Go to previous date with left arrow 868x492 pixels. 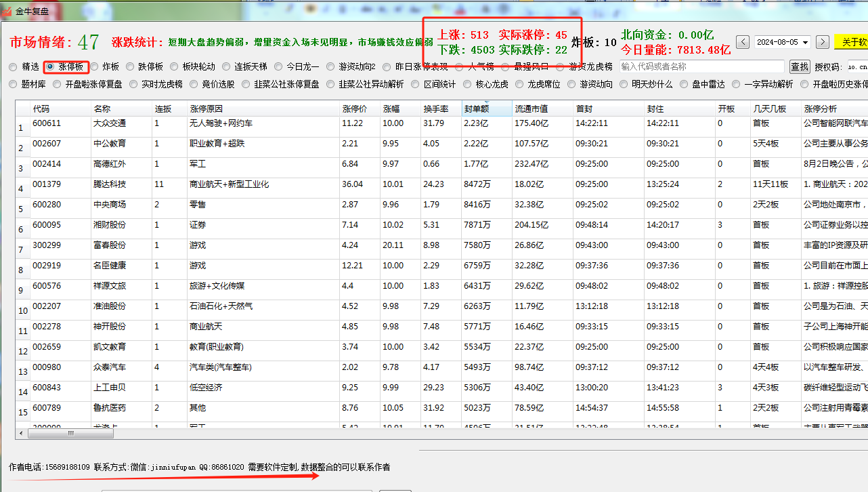pos(743,42)
